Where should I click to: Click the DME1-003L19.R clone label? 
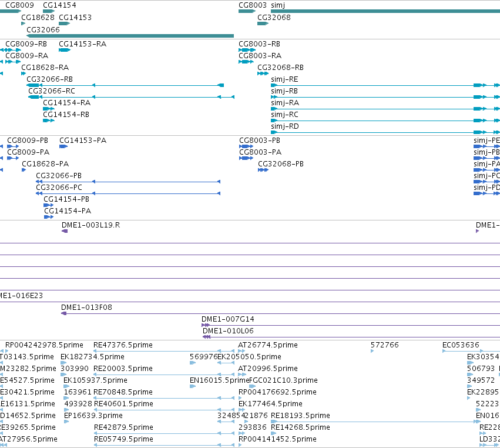coord(91,225)
